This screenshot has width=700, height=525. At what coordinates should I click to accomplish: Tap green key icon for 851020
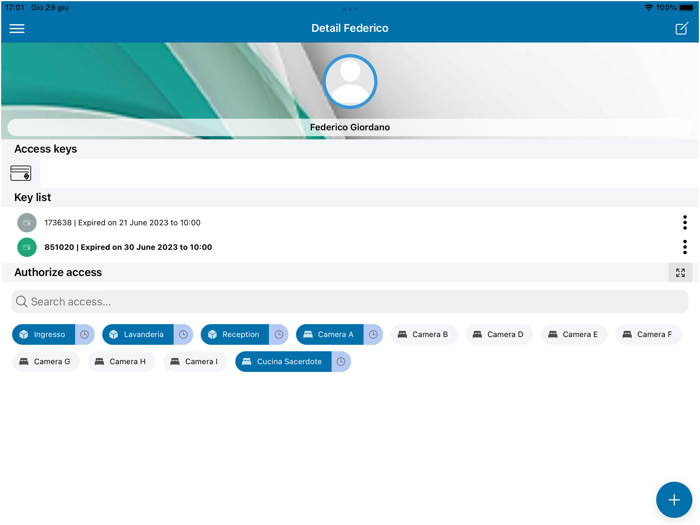tap(27, 247)
